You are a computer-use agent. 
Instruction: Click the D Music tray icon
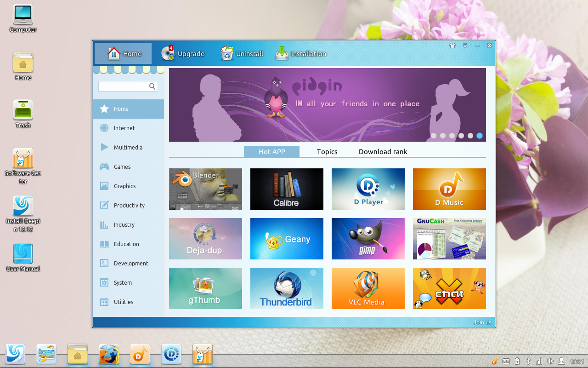coord(495,362)
